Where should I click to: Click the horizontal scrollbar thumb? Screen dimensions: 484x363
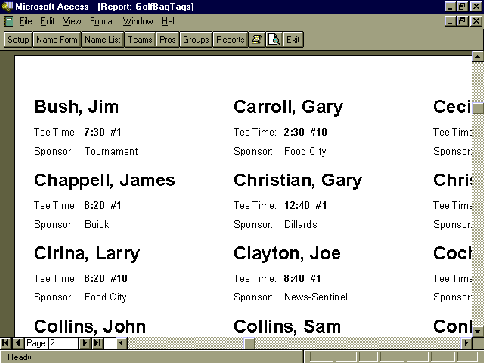[x=249, y=343]
